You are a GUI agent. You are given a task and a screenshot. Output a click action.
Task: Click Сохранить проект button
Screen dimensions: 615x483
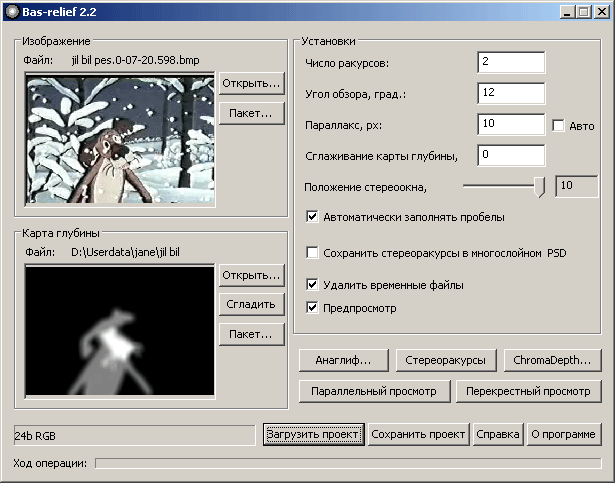(x=418, y=434)
